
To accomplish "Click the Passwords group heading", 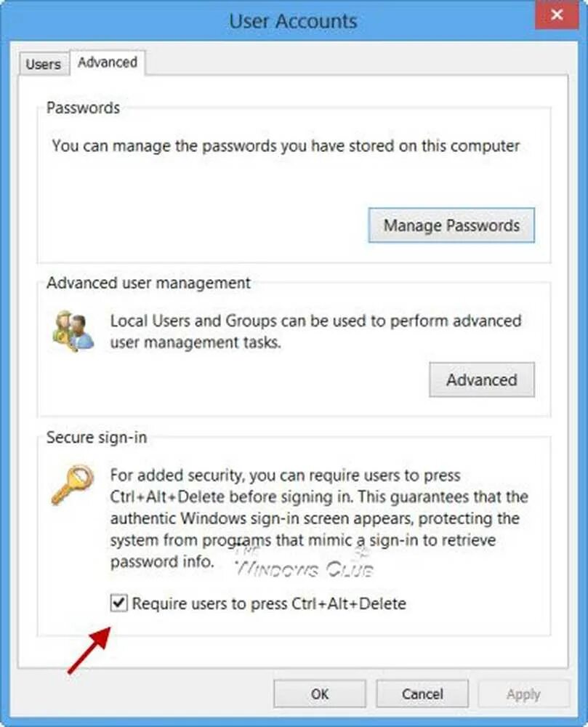I will pos(83,108).
